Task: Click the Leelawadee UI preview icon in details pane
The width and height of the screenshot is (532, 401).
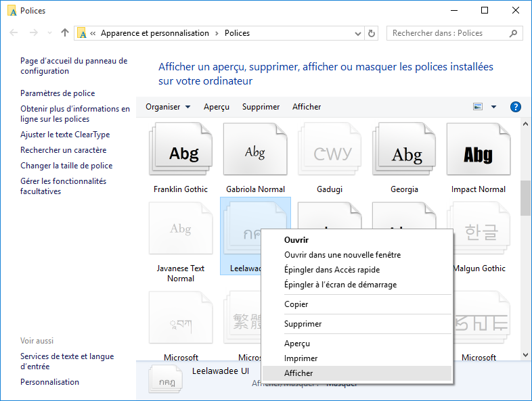Action: click(x=166, y=379)
